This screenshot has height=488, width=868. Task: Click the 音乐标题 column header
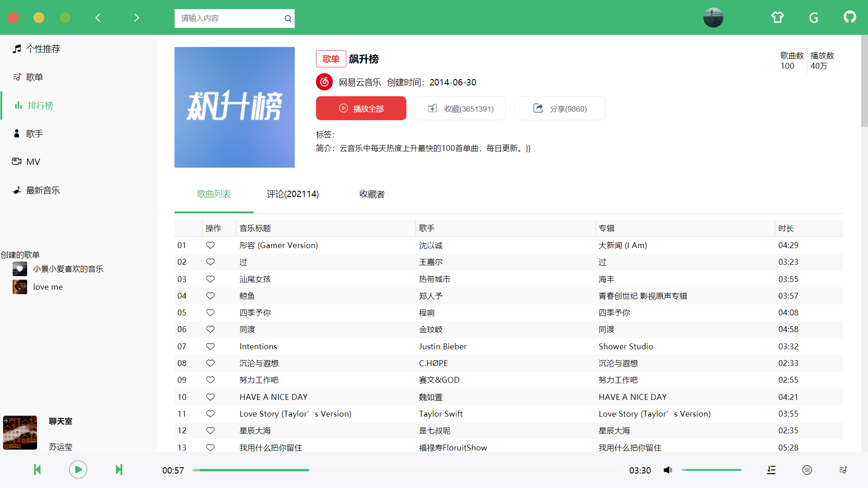click(x=255, y=228)
